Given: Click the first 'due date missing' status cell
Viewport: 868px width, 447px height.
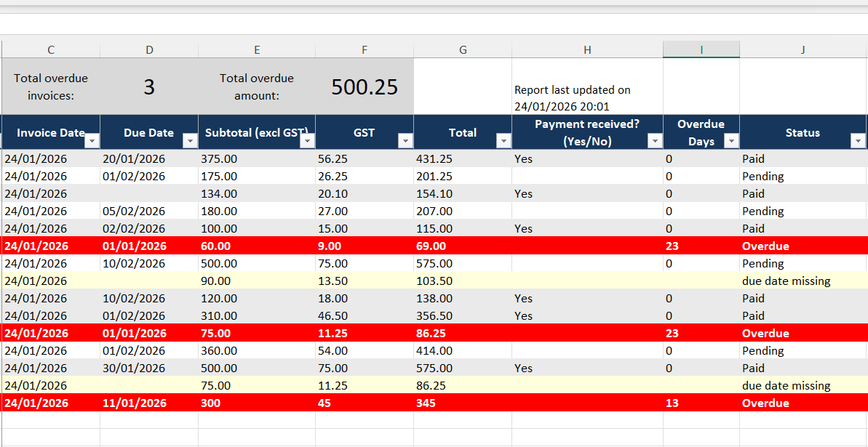Looking at the screenshot, I should 784,281.
